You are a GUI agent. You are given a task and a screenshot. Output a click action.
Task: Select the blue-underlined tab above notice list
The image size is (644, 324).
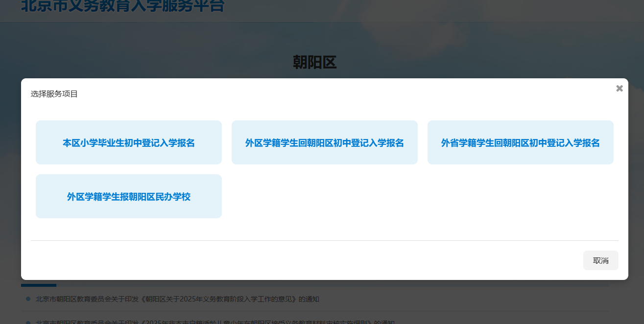point(39,284)
